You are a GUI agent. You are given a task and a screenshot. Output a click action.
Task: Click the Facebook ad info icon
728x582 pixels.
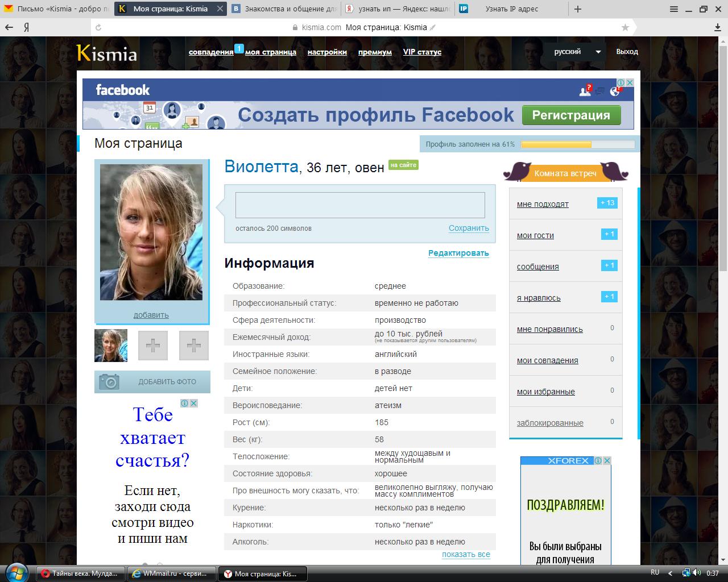pos(622,82)
